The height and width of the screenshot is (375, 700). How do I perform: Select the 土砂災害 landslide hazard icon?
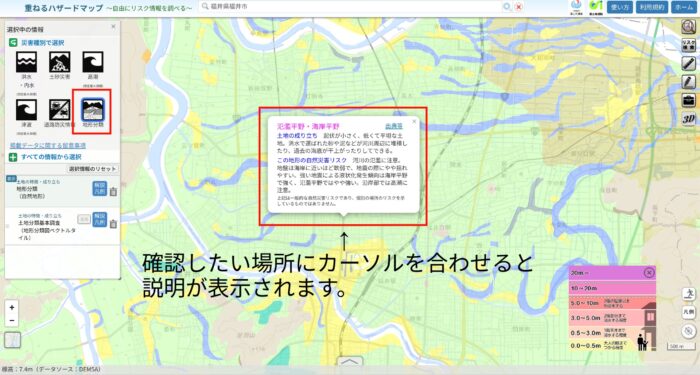[x=59, y=62]
